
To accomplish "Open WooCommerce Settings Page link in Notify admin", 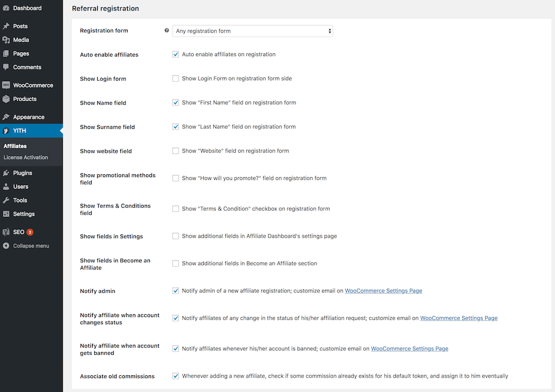I will click(x=383, y=291).
